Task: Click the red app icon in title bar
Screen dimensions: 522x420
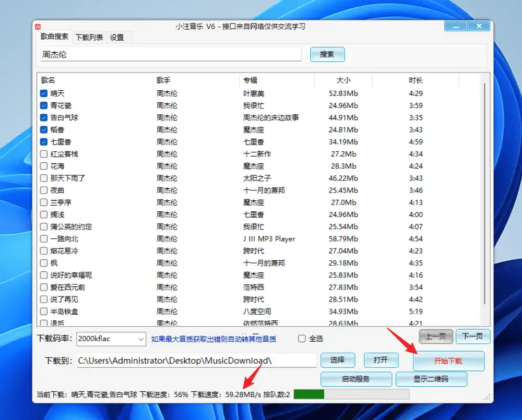Action: (38, 27)
